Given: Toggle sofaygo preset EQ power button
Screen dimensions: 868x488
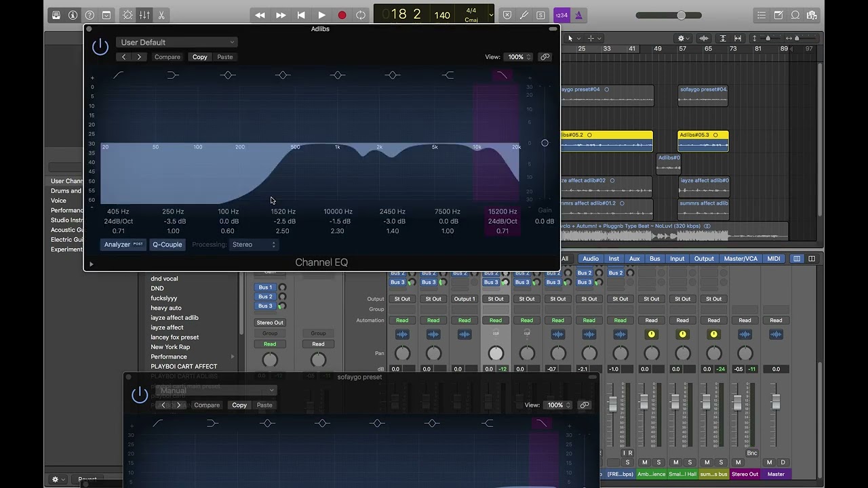Looking at the screenshot, I should 140,395.
